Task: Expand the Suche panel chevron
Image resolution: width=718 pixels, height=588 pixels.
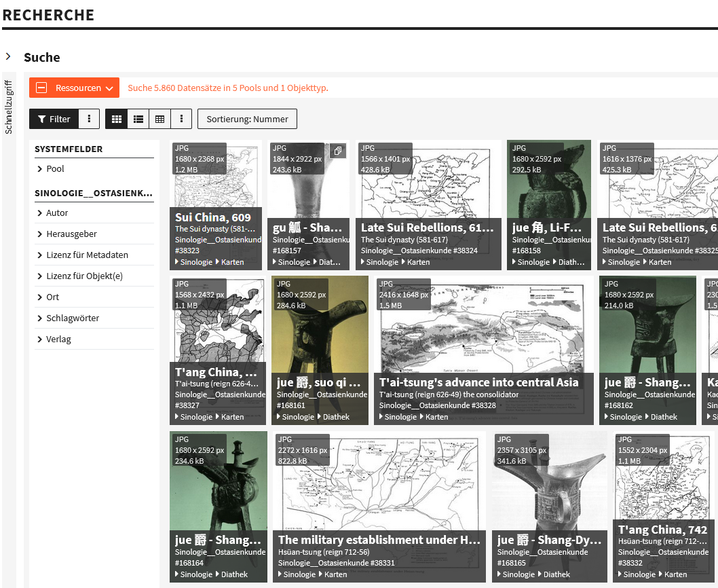Action: point(8,57)
